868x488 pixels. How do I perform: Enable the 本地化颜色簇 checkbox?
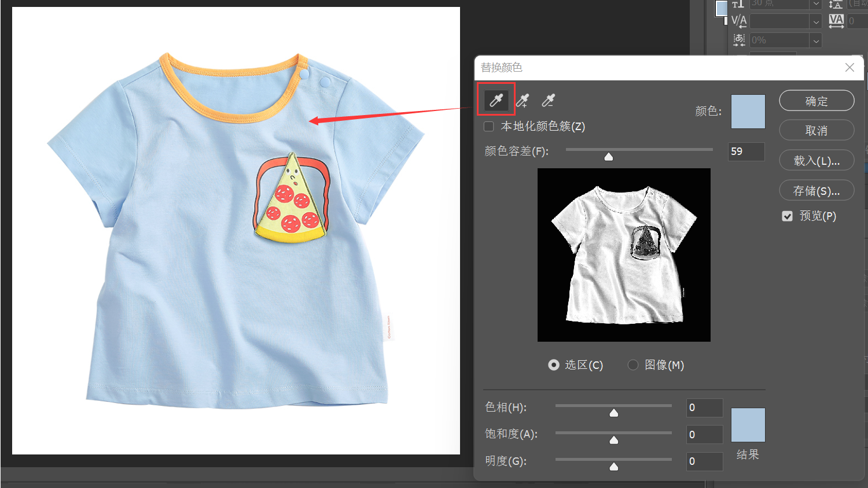pos(489,127)
